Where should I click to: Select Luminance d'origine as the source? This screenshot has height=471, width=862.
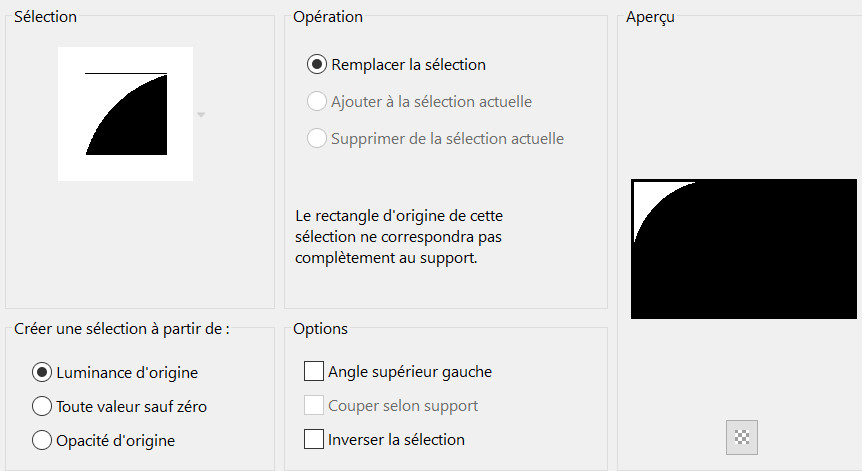point(42,372)
